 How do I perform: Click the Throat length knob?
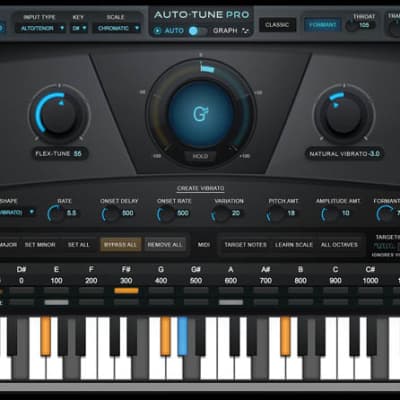pos(351,26)
